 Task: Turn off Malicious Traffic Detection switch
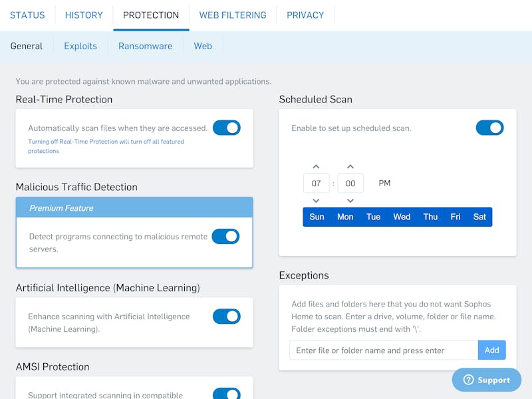point(225,237)
